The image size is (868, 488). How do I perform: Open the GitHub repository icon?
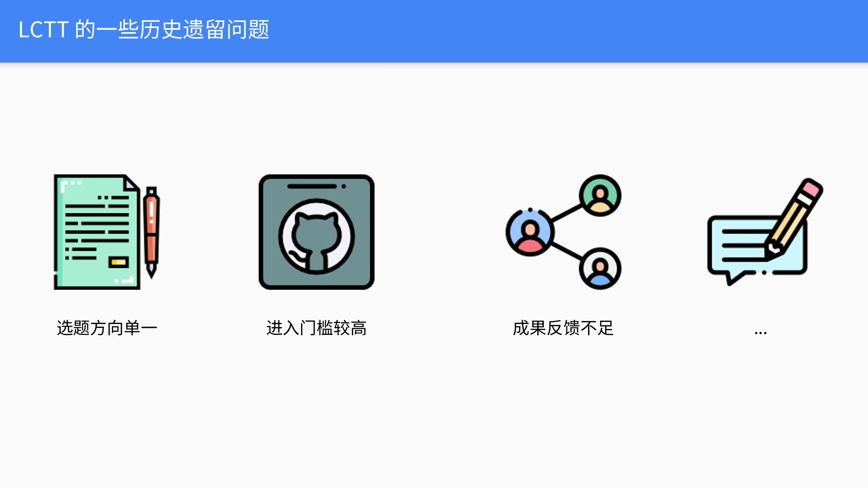tap(316, 232)
